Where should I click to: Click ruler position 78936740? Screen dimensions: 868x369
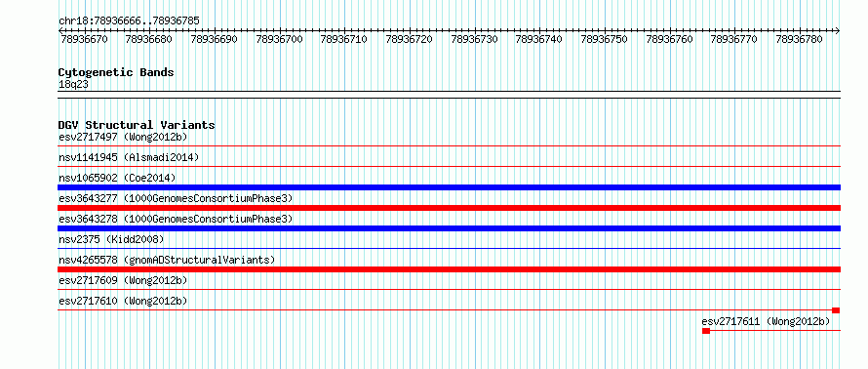tap(539, 39)
